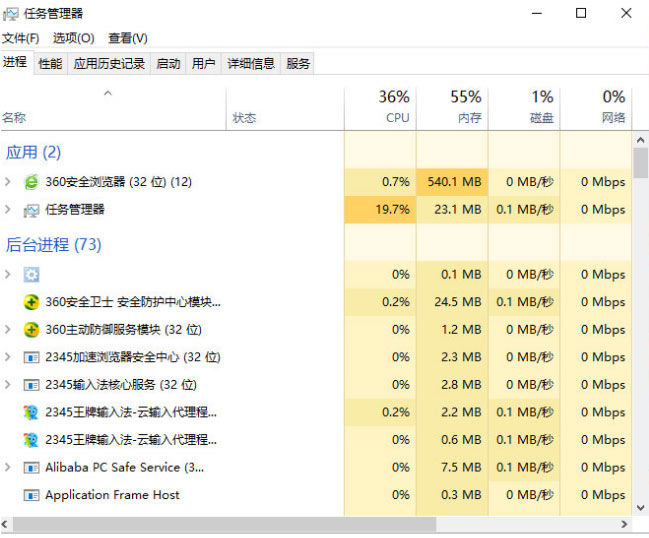Sort by the 网络 column header
This screenshot has height=538, width=649.
tap(596, 108)
